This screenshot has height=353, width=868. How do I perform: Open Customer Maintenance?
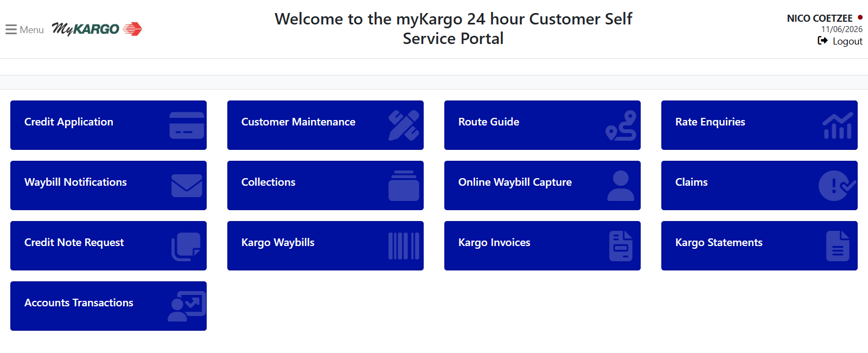(x=325, y=125)
